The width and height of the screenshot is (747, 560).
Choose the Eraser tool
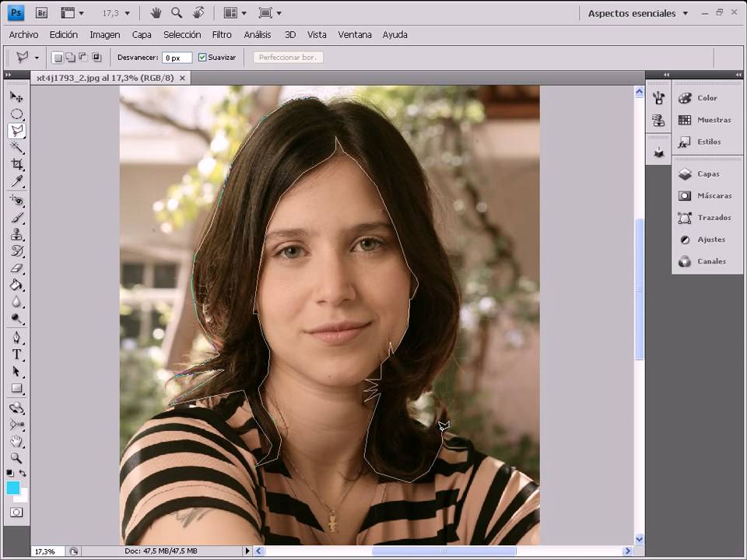tap(16, 268)
